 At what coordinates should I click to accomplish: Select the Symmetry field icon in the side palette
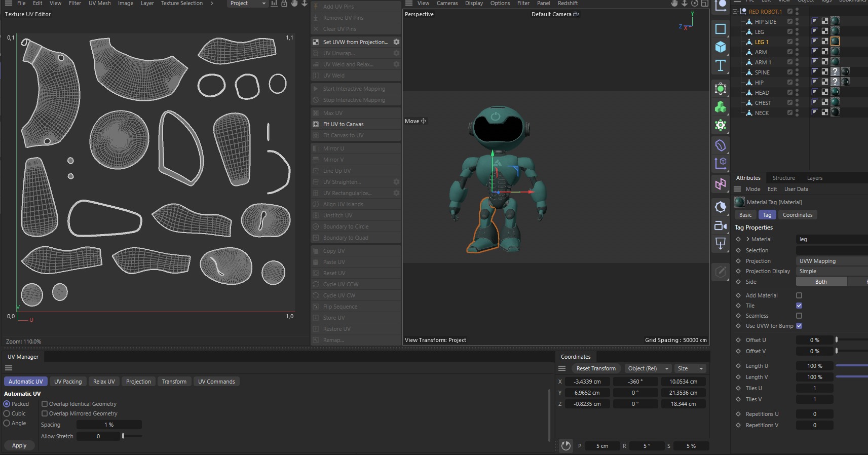[x=720, y=184]
